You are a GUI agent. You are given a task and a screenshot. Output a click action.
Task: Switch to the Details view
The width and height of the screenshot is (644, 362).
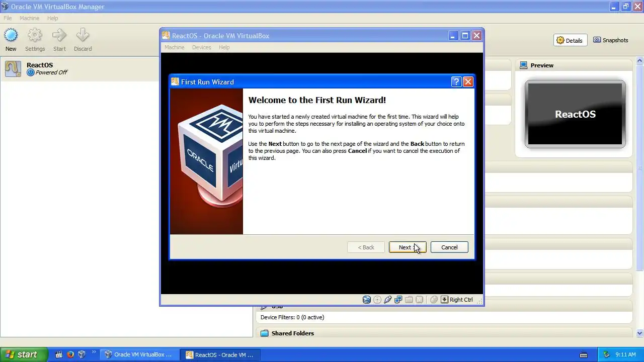coord(570,40)
